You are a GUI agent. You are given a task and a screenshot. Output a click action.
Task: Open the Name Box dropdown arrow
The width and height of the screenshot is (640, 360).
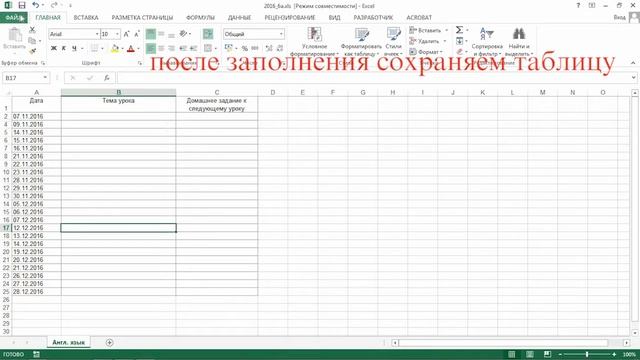[x=45, y=78]
